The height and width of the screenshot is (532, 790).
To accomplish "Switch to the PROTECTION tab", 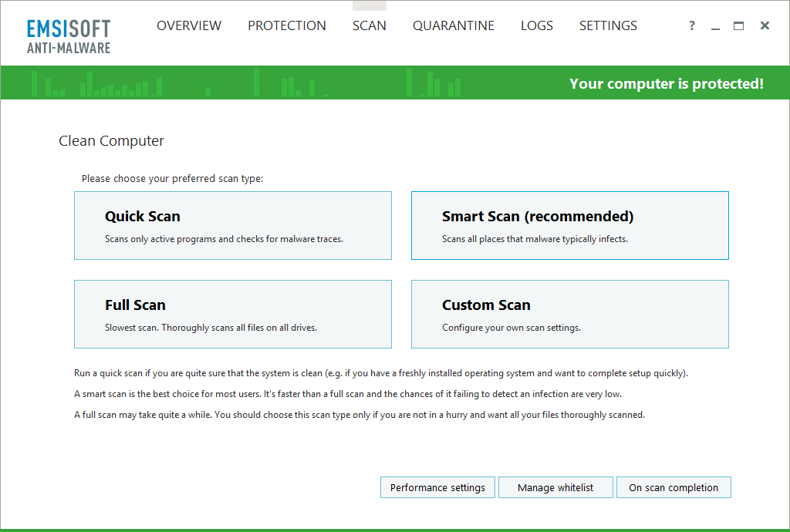I will pyautogui.click(x=286, y=25).
